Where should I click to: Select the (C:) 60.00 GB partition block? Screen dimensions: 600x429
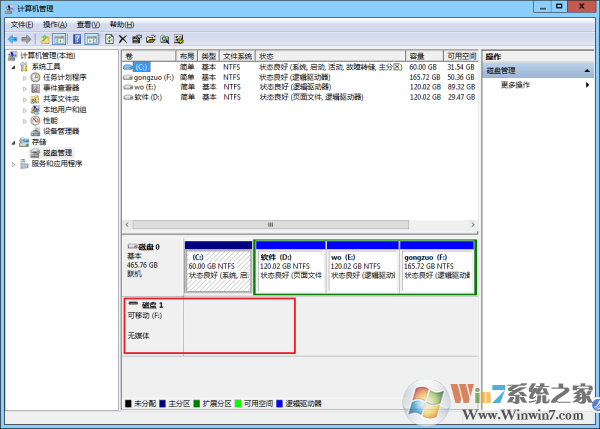coord(218,267)
